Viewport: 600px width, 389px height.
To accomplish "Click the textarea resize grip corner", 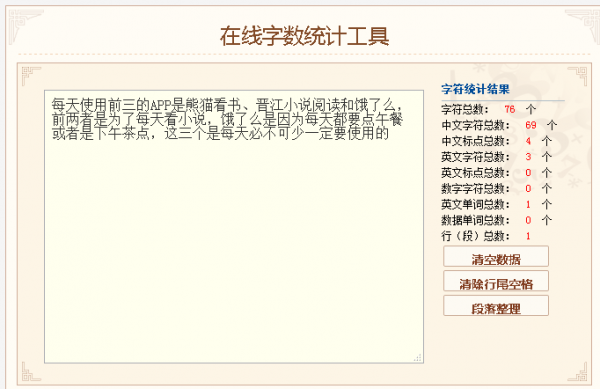I will pos(418,358).
